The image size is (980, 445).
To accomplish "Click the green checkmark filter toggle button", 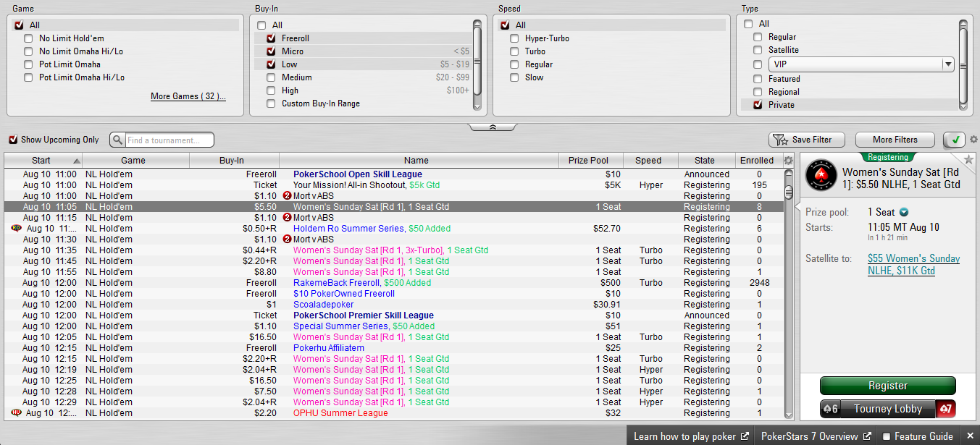I will [x=955, y=140].
